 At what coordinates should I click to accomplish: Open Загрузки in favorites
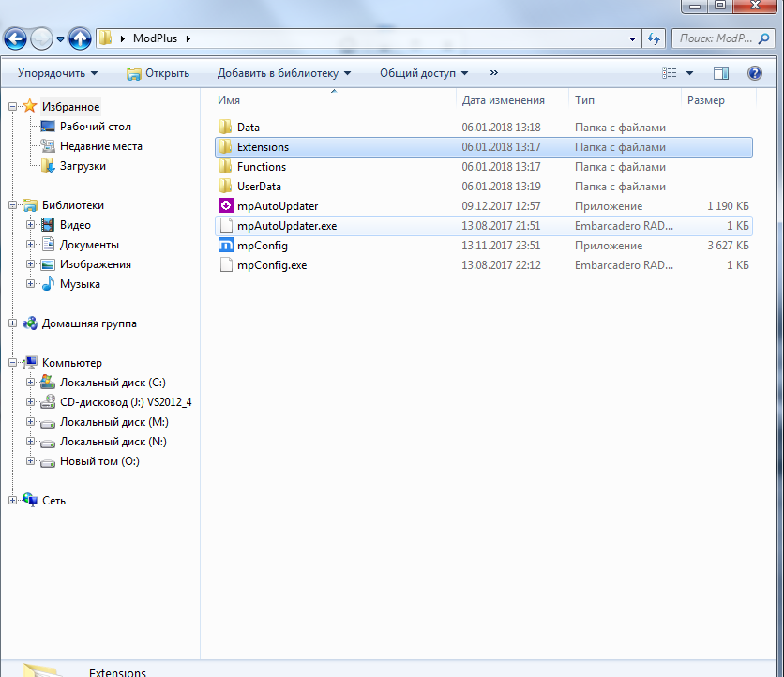pyautogui.click(x=83, y=166)
